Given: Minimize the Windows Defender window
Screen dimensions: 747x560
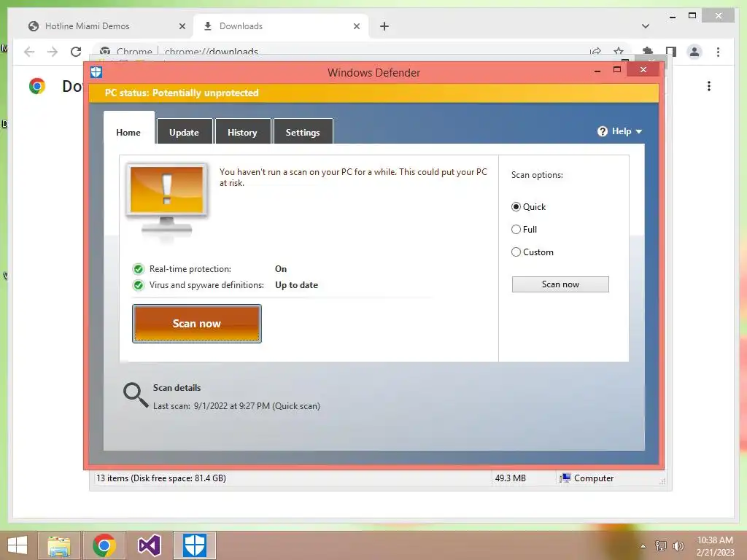Looking at the screenshot, I should [597, 71].
